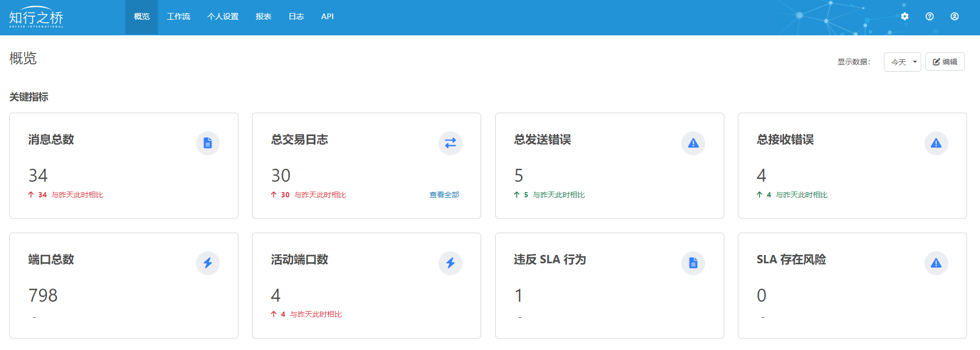Open the 日志 tab
Image resolution: width=980 pixels, height=350 pixels.
[x=296, y=17]
